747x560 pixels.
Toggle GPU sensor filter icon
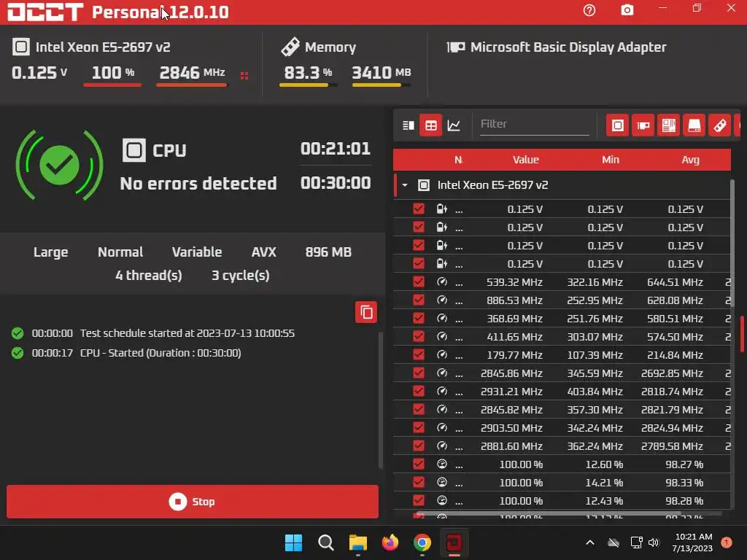[643, 125]
